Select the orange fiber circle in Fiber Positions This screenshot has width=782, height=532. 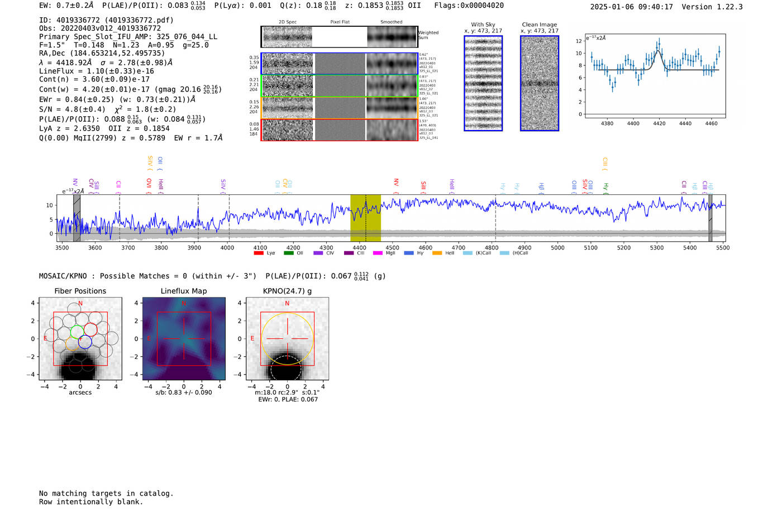pyautogui.click(x=73, y=343)
